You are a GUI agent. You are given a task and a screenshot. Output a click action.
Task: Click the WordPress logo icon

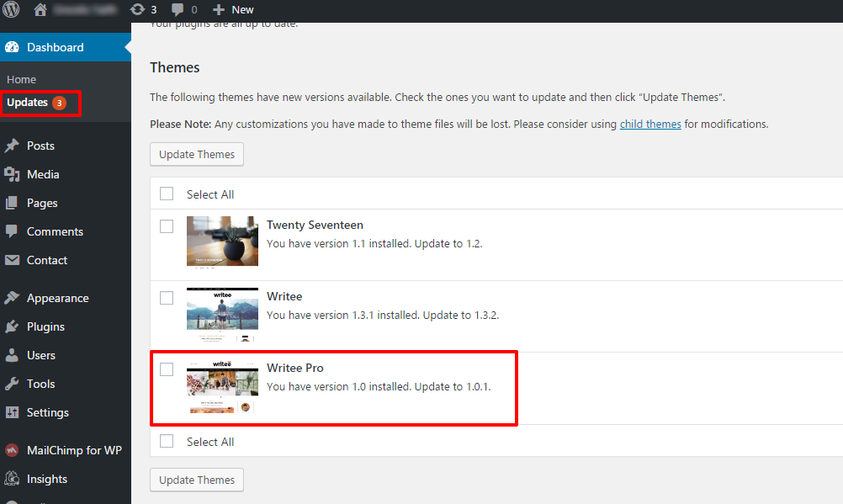click(11, 9)
